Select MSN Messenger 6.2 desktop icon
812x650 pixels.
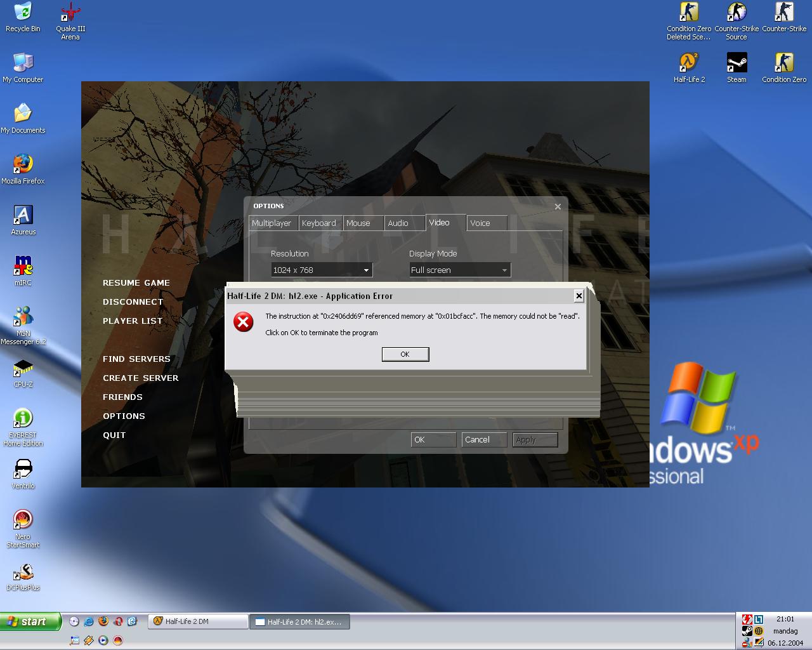click(x=23, y=326)
